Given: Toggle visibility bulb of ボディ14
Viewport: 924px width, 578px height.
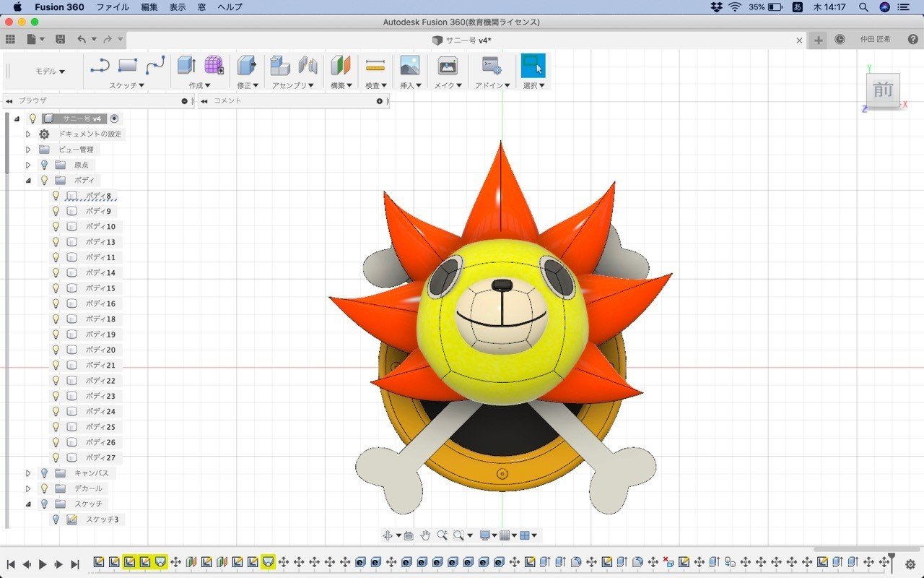Looking at the screenshot, I should point(56,273).
